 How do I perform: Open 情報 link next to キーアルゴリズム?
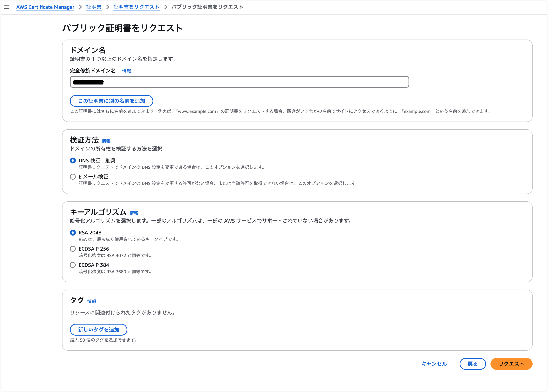[x=134, y=213]
